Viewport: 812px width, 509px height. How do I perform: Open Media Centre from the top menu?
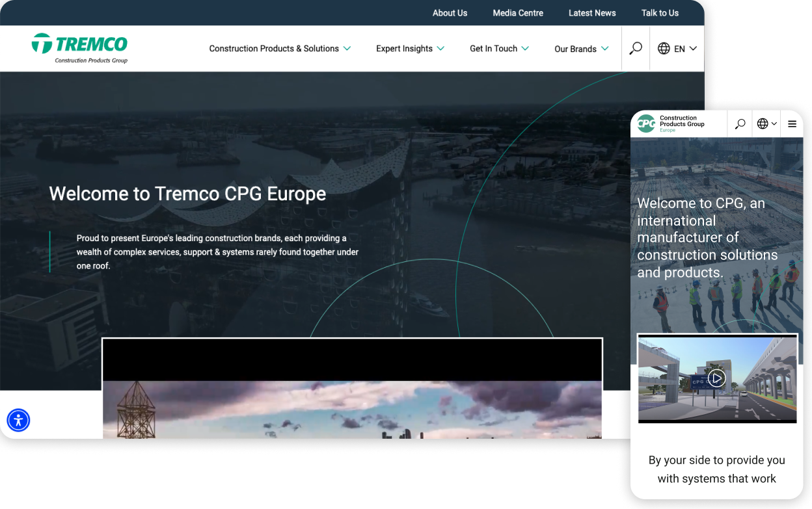(x=518, y=13)
